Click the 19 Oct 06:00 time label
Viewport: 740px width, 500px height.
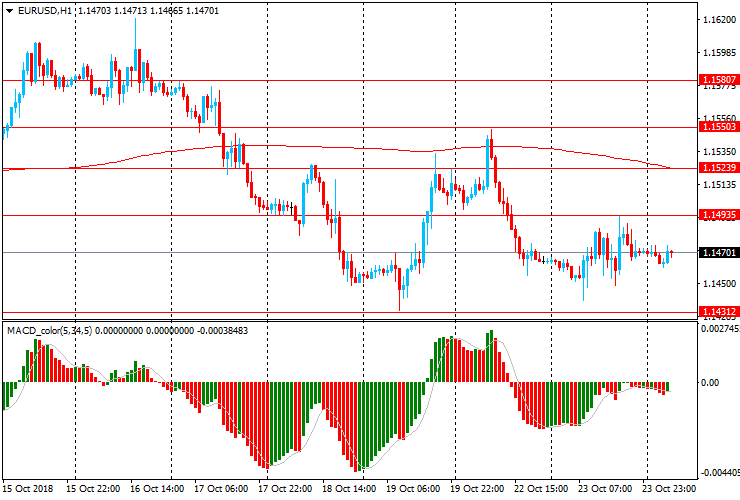413,490
